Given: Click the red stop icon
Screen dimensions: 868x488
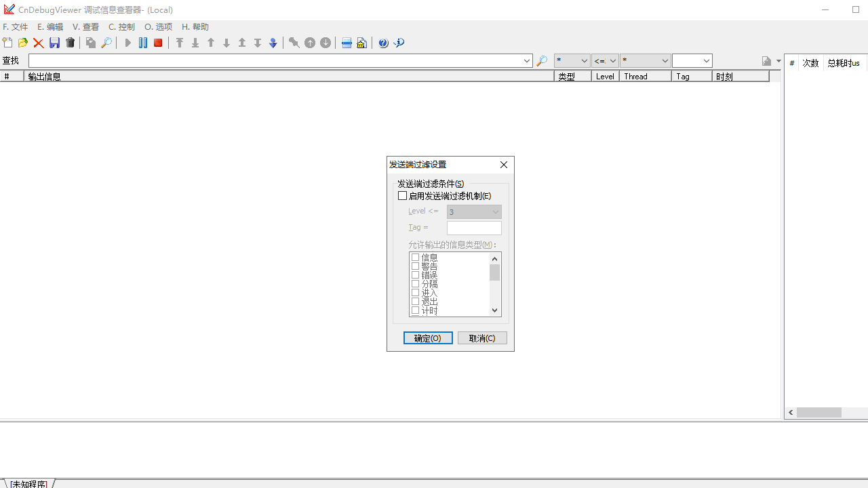Looking at the screenshot, I should tap(158, 43).
